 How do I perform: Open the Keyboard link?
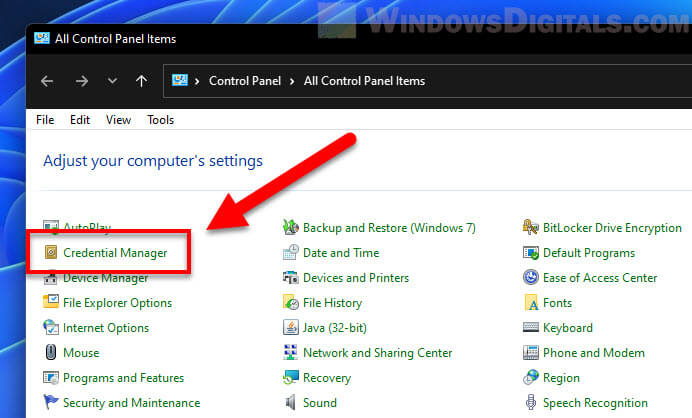click(568, 328)
